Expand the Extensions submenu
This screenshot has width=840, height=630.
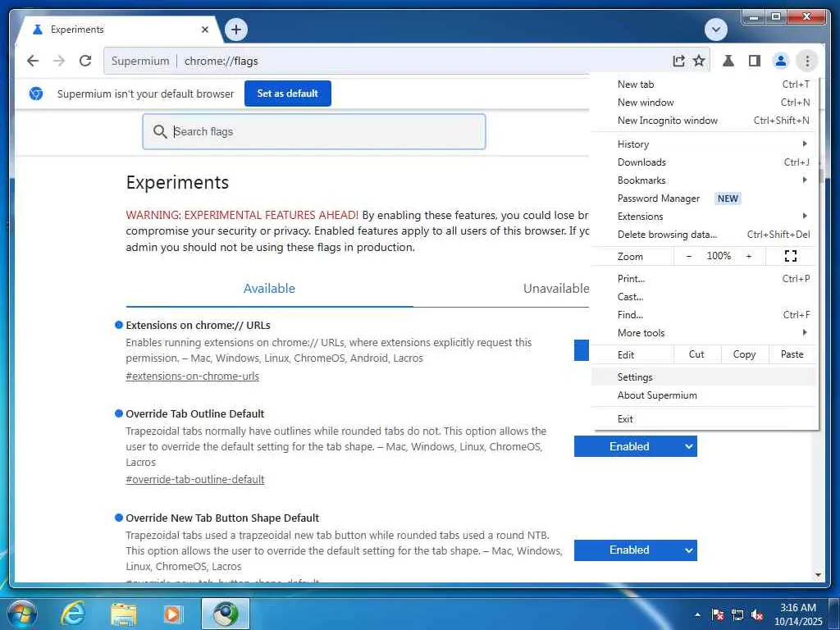(705, 217)
